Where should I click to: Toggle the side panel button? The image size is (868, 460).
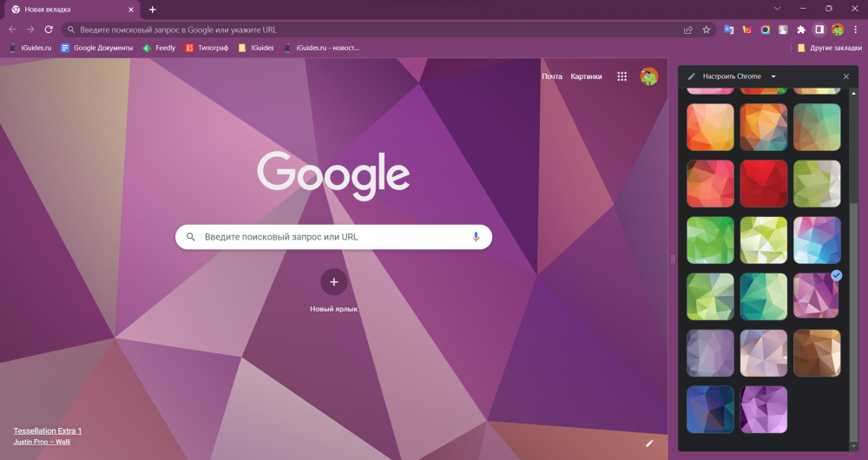[819, 30]
